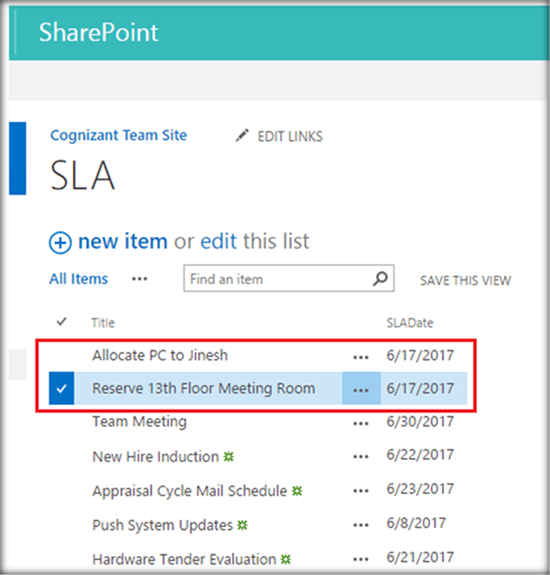Sort by the SLADate column header
Viewport: 550px width, 575px height.
[410, 323]
